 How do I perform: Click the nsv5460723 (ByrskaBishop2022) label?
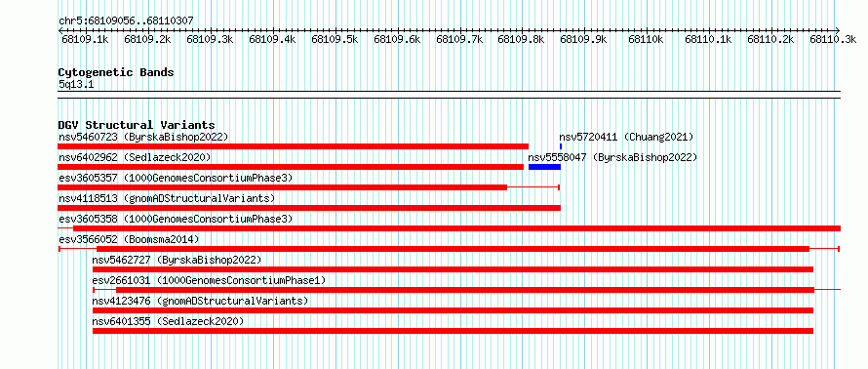click(143, 137)
